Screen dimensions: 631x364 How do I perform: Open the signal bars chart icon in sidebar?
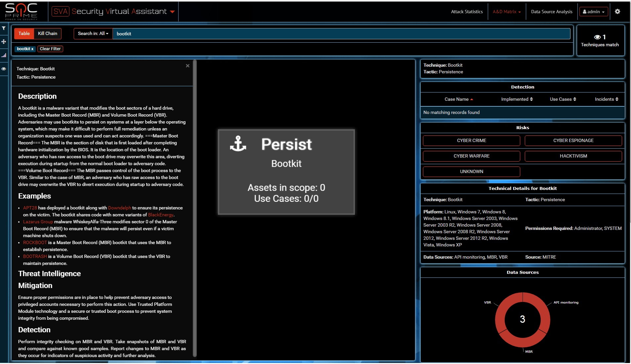pos(4,55)
